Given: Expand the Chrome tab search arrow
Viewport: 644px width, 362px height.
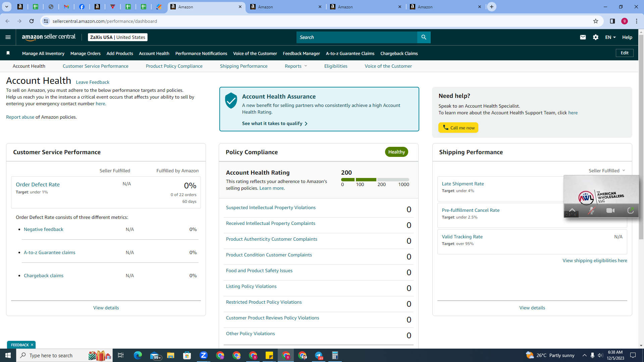Looking at the screenshot, I should 6,7.
